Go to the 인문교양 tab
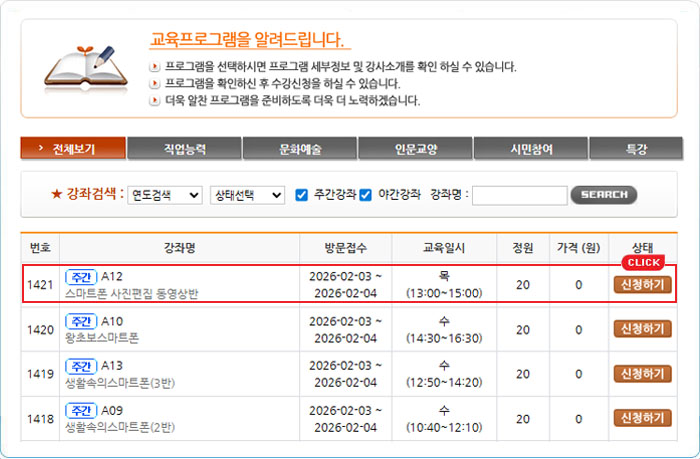 415,149
